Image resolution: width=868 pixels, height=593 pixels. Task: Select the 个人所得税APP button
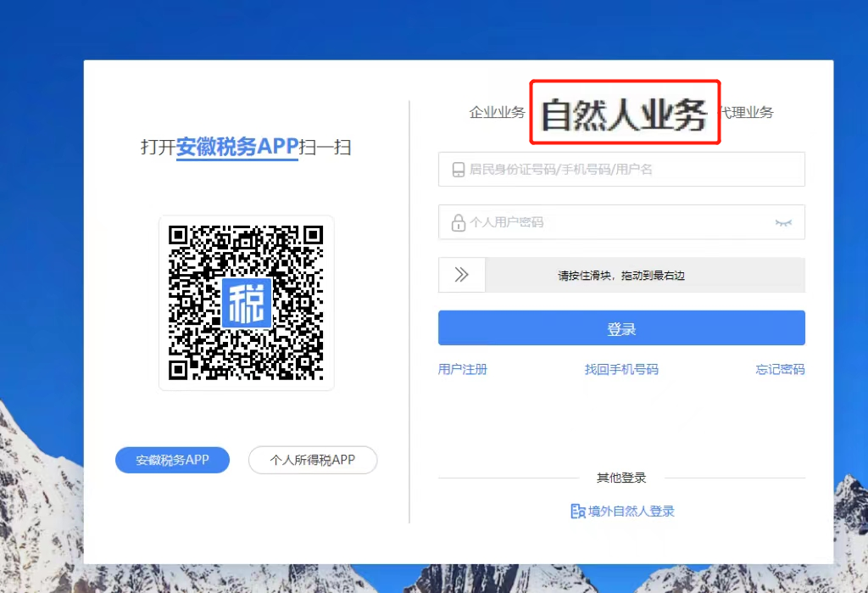tap(313, 460)
